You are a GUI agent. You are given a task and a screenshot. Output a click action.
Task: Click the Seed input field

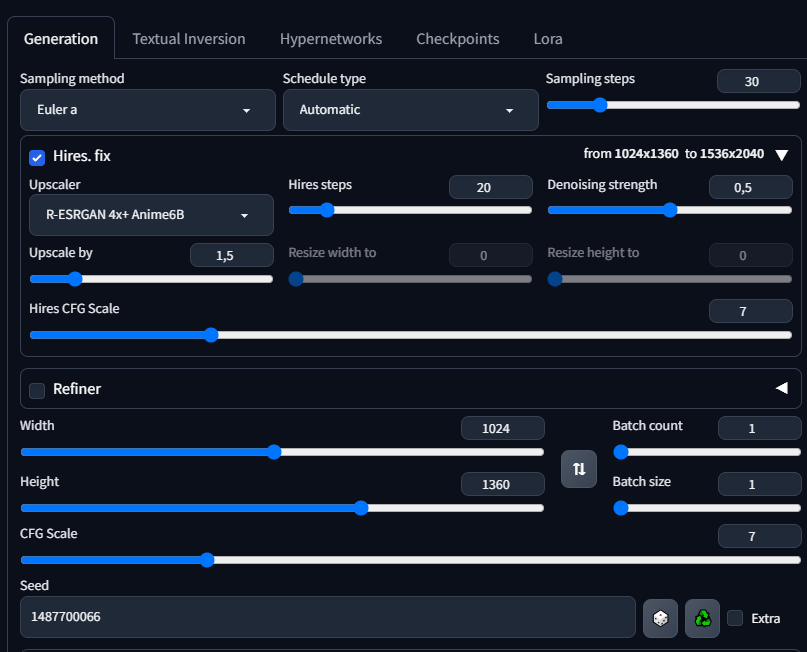[x=328, y=617]
